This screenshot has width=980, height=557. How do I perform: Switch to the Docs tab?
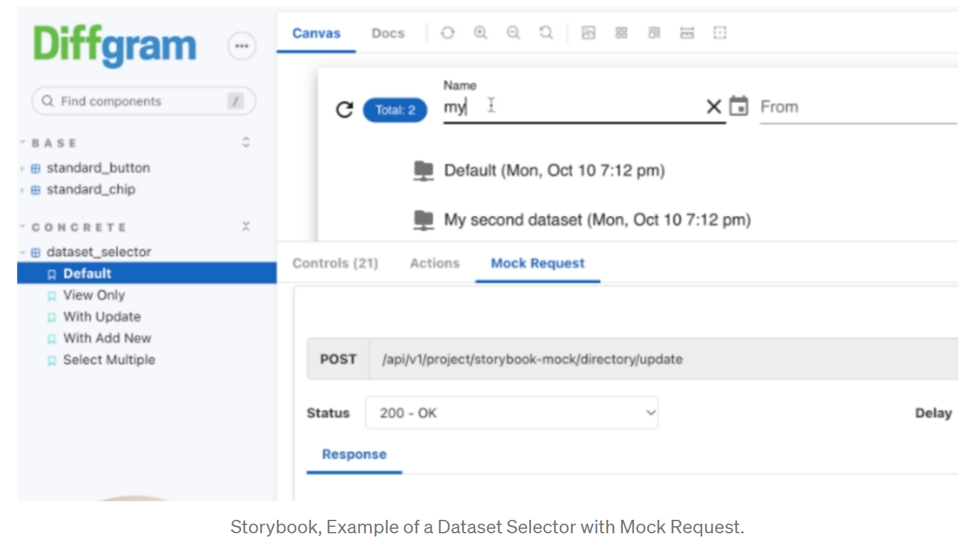(x=388, y=33)
